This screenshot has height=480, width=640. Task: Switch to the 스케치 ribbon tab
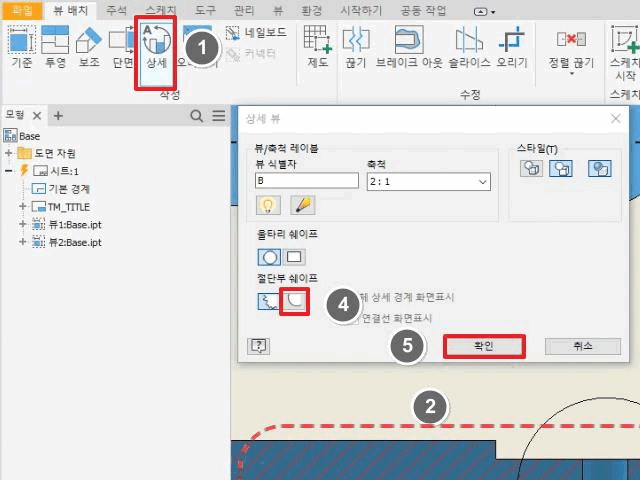[160, 10]
